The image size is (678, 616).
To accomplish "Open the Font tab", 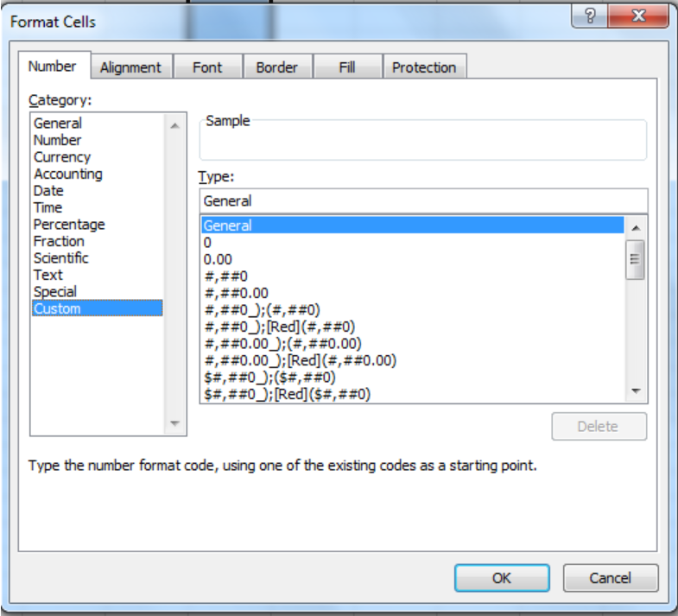I will pos(207,67).
